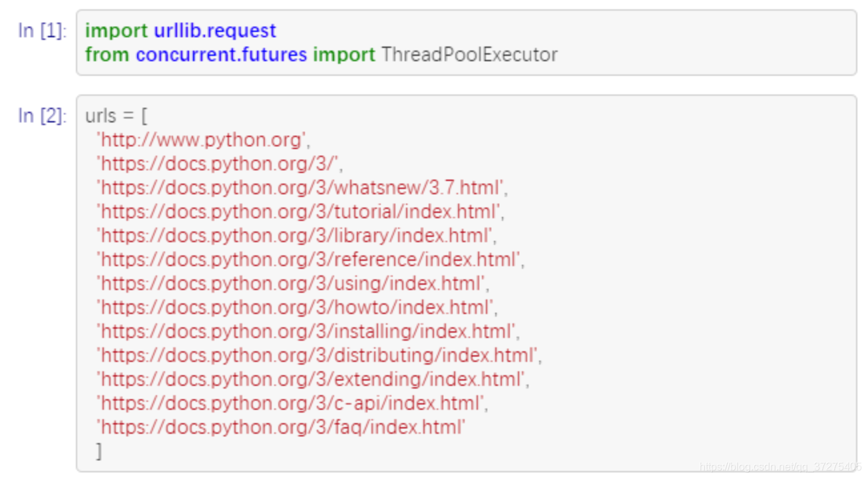
Task: Click the 'import urllib.request' line
Action: pos(180,31)
